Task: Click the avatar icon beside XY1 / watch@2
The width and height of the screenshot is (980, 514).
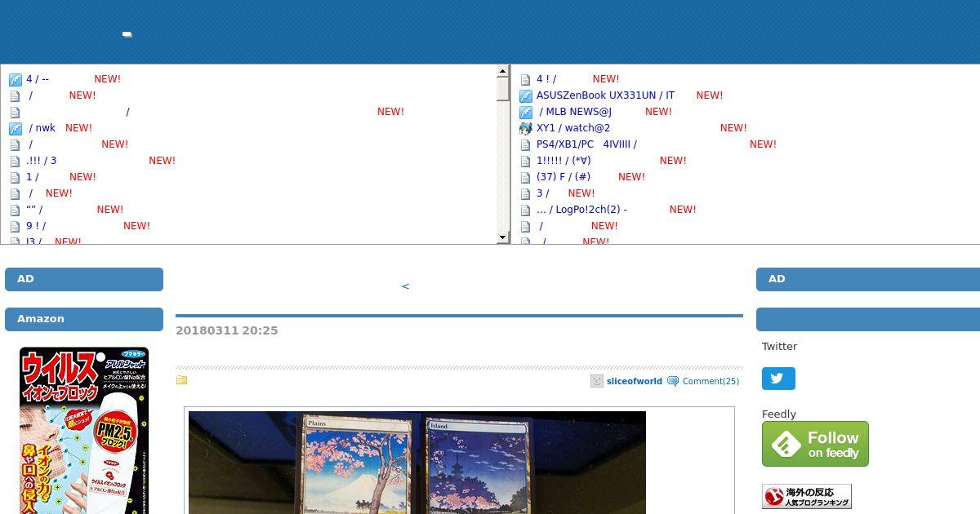Action: (526, 128)
